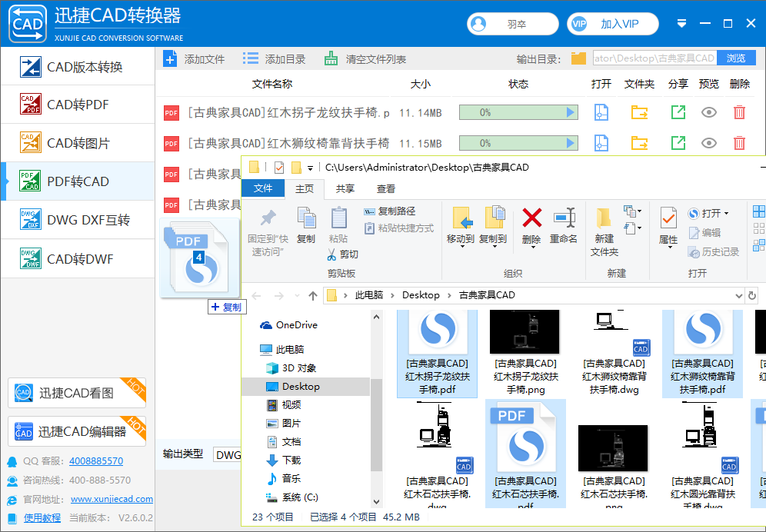Click the 使用教程 link
This screenshot has width=766, height=532.
tap(42, 518)
